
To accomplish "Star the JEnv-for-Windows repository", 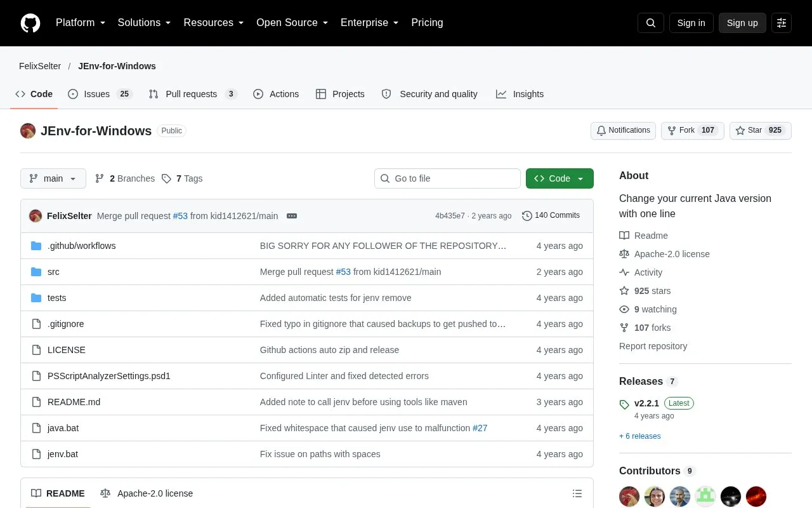I will (761, 131).
